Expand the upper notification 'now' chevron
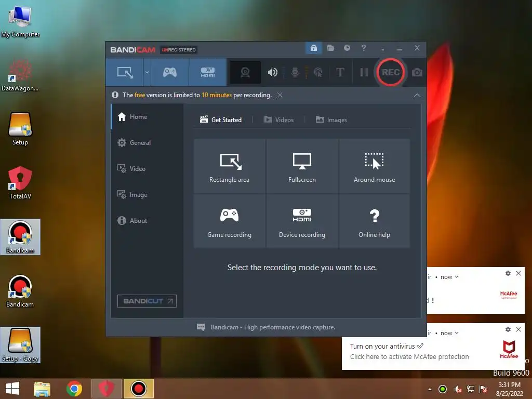 (457, 277)
